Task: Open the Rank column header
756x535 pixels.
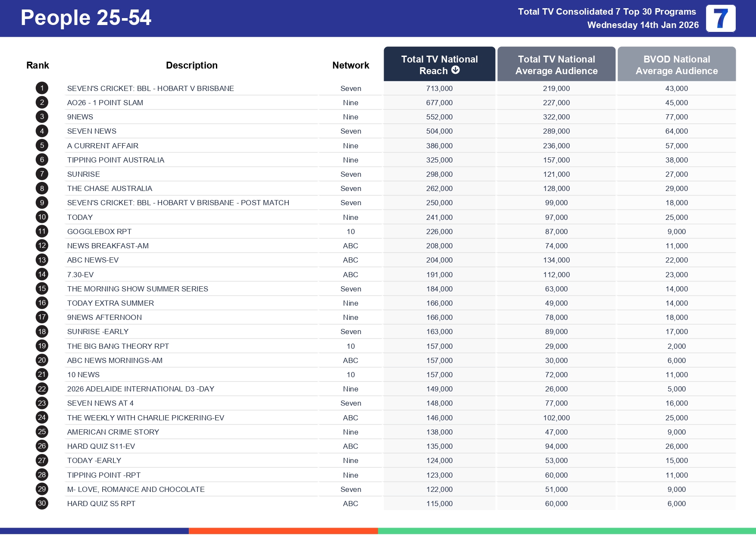Action: coord(37,65)
